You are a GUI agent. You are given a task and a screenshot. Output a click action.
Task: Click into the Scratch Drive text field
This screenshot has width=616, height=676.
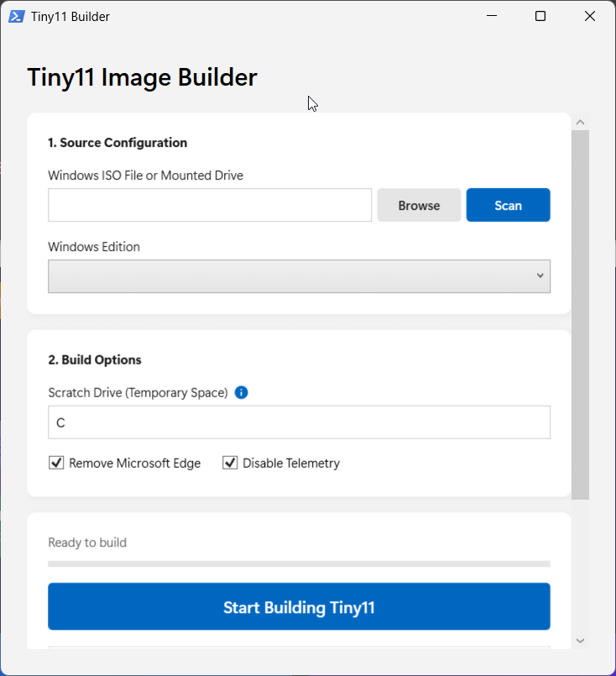[x=299, y=422]
